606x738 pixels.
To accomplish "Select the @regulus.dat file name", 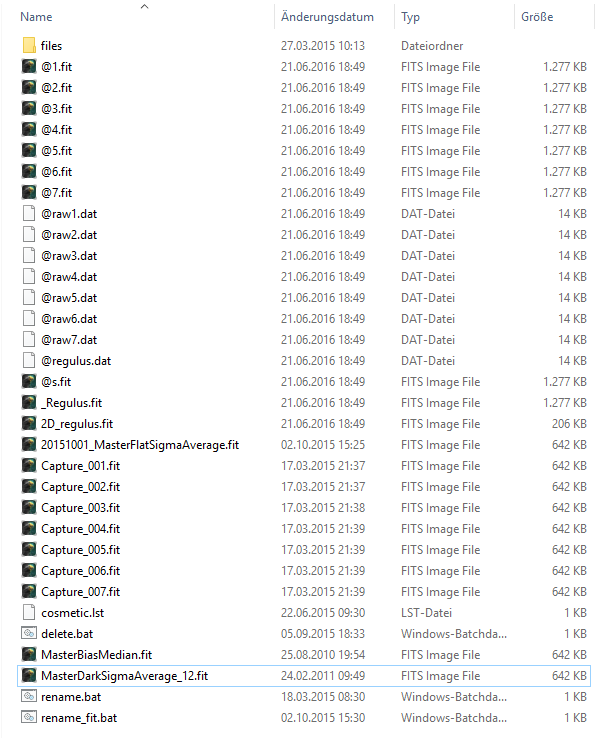I will (76, 361).
